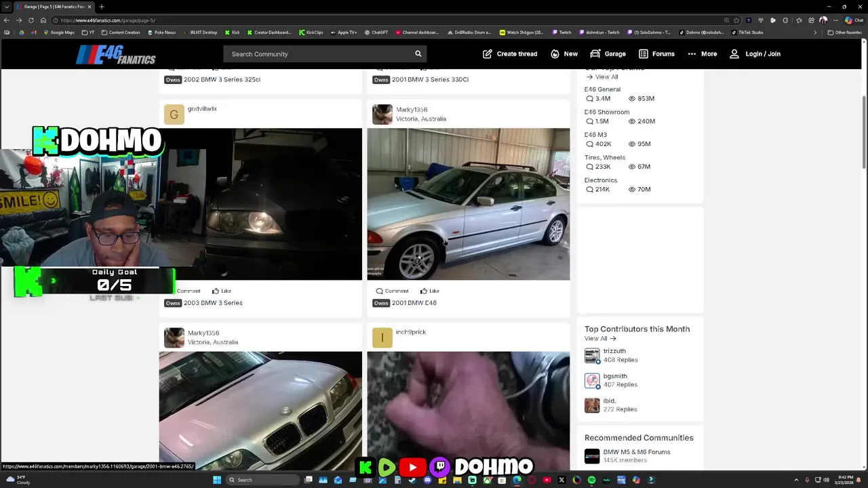Click the E46 Fanatics site logo
Viewport: 868px width, 488px height.
click(116, 54)
